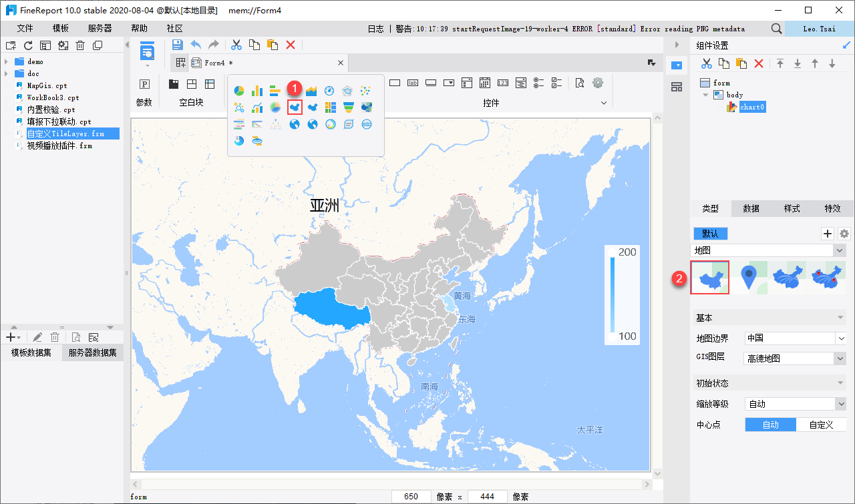The image size is (855, 504).
Task: Open the 服务器 menu
Action: tap(100, 29)
